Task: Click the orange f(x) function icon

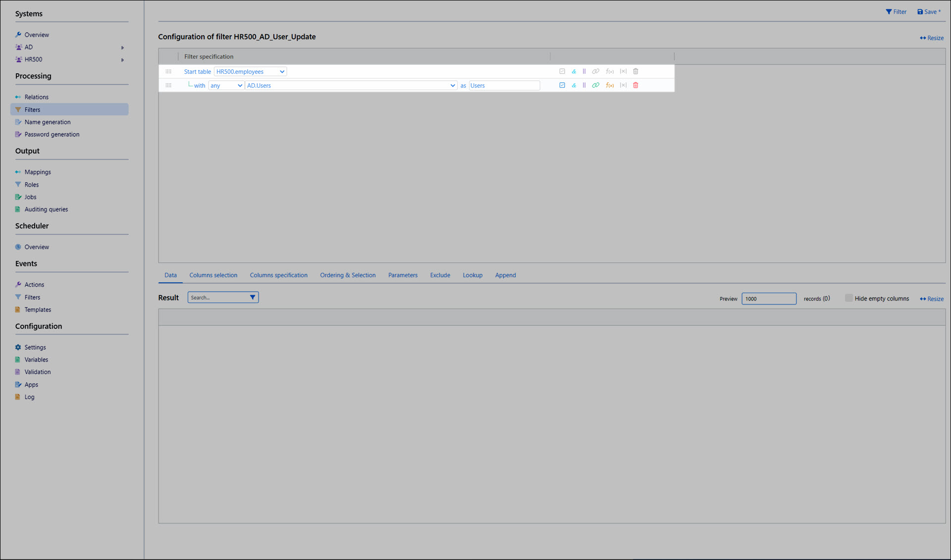Action: pyautogui.click(x=610, y=85)
